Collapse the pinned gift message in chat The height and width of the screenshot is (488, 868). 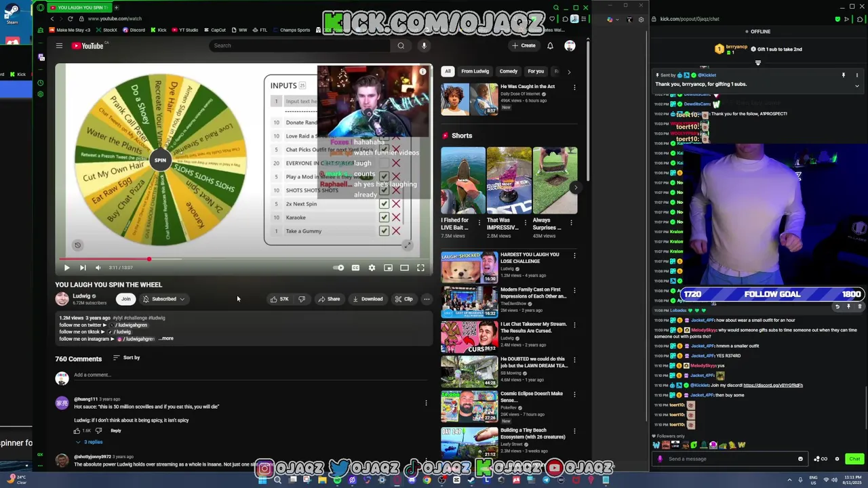[856, 86]
